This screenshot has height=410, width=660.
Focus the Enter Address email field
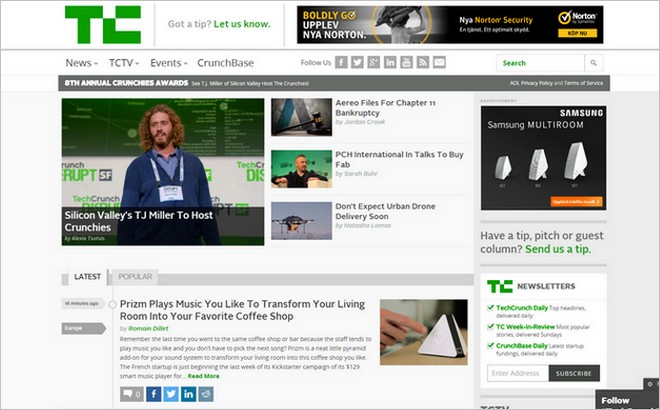pos(518,373)
